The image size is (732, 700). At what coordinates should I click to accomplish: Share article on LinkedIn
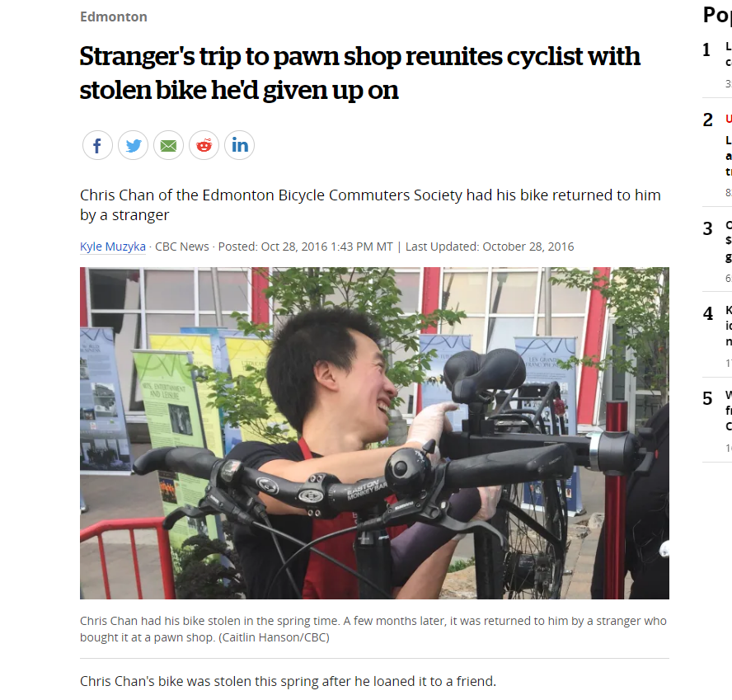pyautogui.click(x=240, y=145)
